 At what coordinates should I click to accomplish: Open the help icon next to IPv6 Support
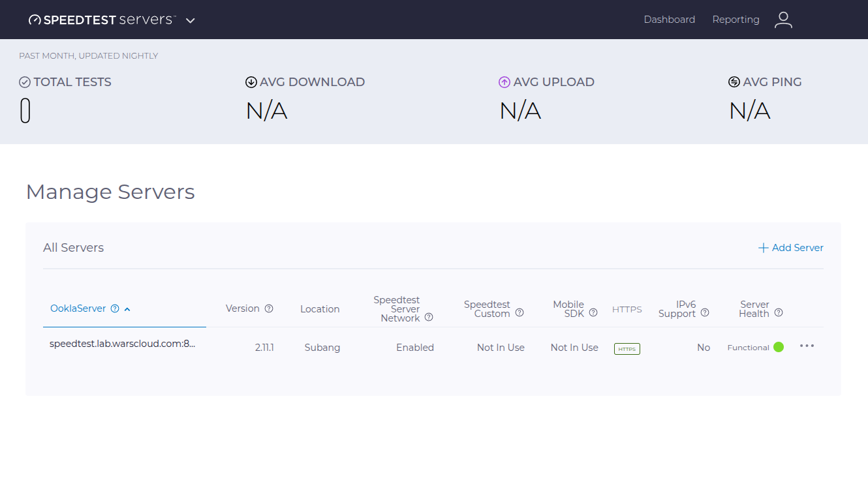704,312
